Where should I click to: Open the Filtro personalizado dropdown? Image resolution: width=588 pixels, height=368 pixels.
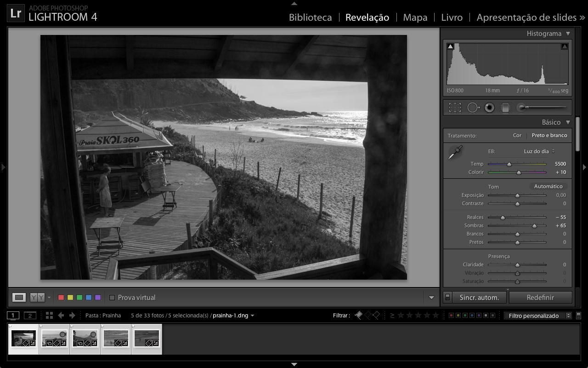coord(537,316)
